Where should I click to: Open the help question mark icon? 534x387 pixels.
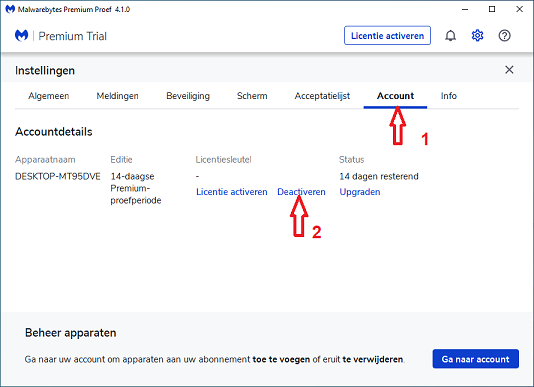coord(504,35)
